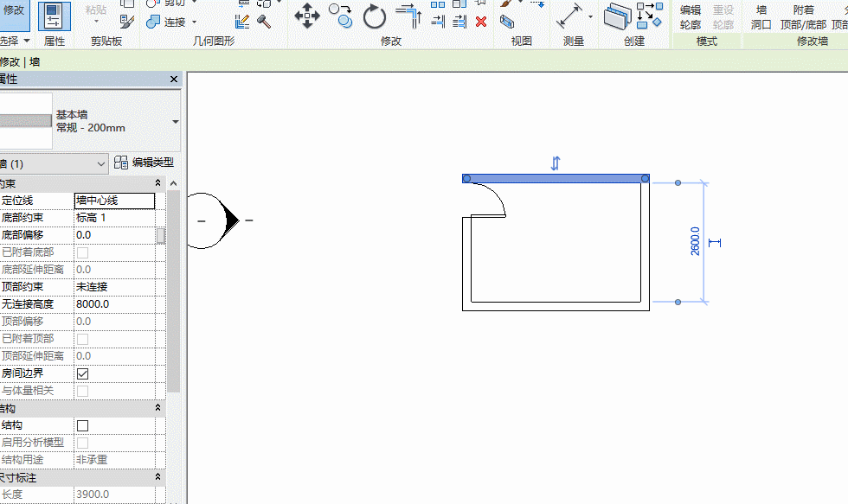Click the Join geometry (连接) icon
Image resolution: width=848 pixels, height=504 pixels.
[x=154, y=22]
